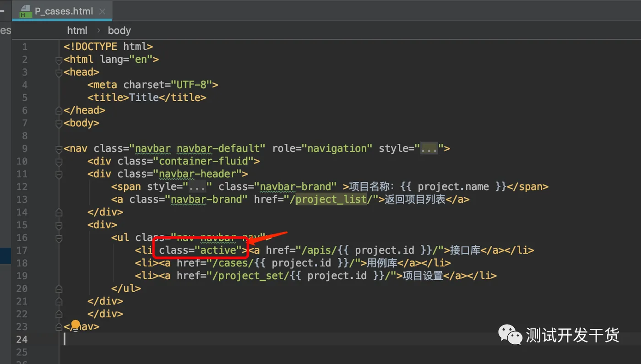
Task: Collapse the <nav> block fold marker
Action: [x=59, y=149]
